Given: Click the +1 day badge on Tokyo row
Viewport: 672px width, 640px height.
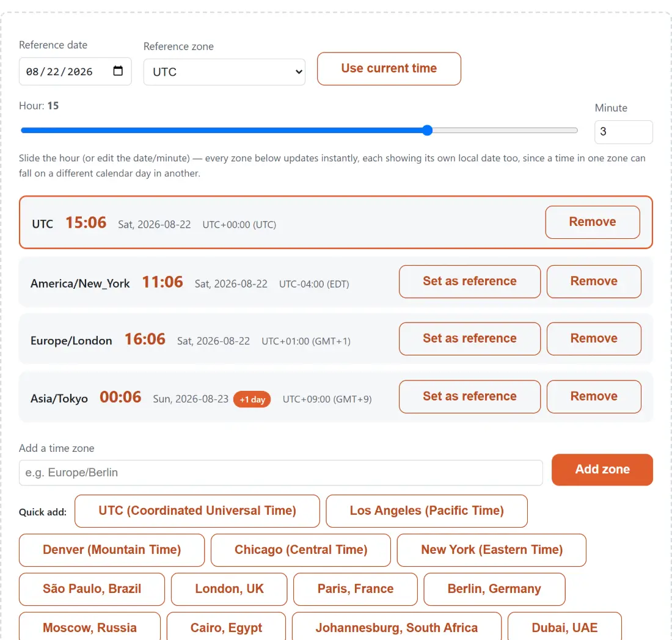Looking at the screenshot, I should coord(252,399).
